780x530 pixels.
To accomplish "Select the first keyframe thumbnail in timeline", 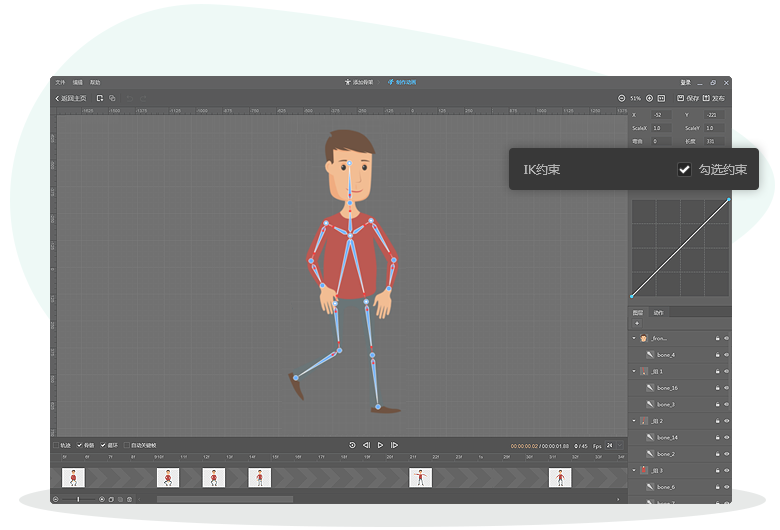I will point(73,478).
